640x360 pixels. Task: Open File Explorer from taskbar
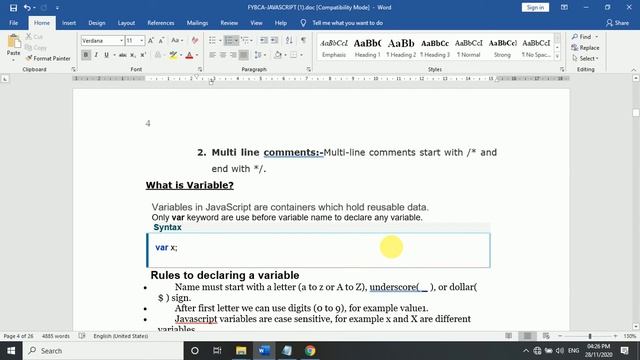(x=241, y=351)
